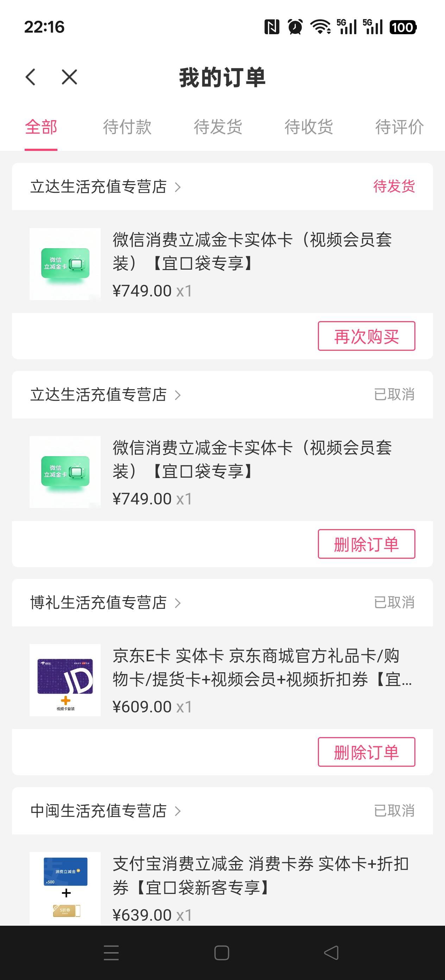This screenshot has width=445, height=980.
Task: Open the pending-shipment WeChat card thumbnail
Action: pyautogui.click(x=65, y=264)
